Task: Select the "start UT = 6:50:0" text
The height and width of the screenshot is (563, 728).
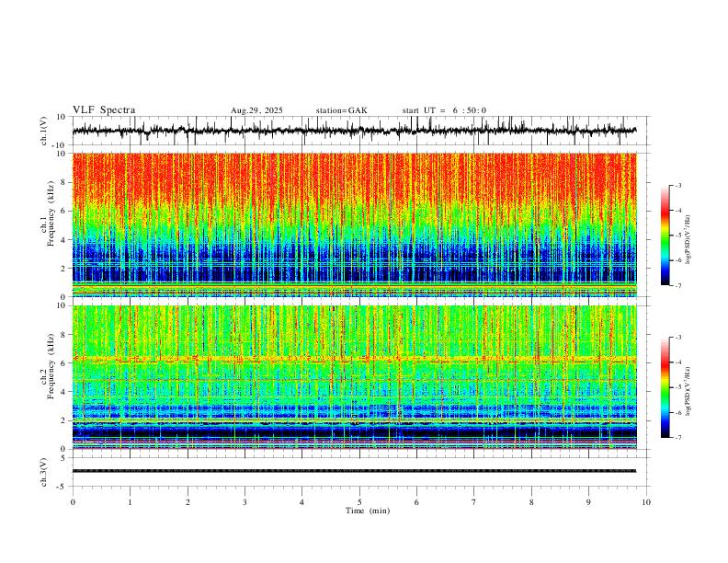Action: point(444,110)
